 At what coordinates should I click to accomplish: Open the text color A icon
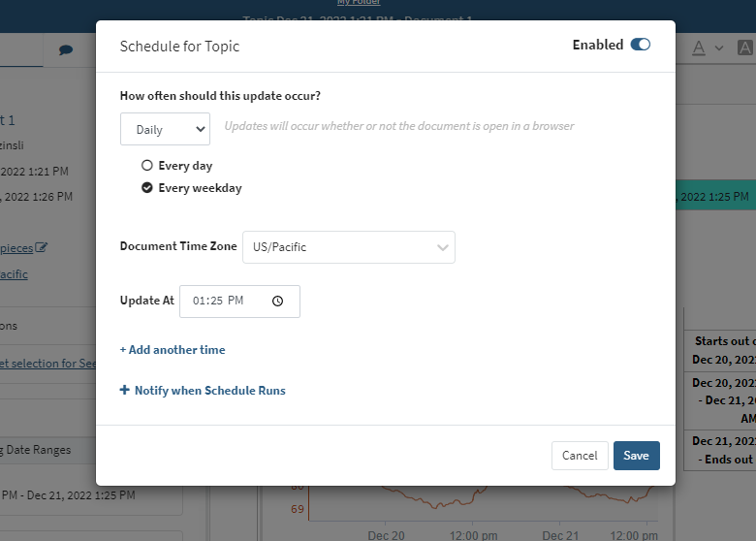[x=701, y=48]
